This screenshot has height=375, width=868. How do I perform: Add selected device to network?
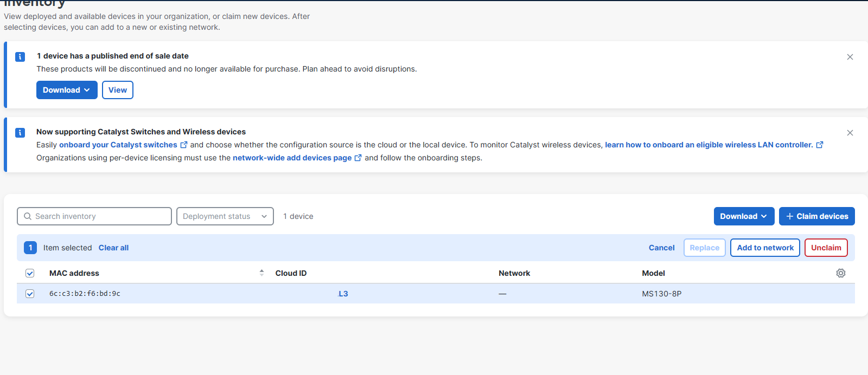point(765,248)
